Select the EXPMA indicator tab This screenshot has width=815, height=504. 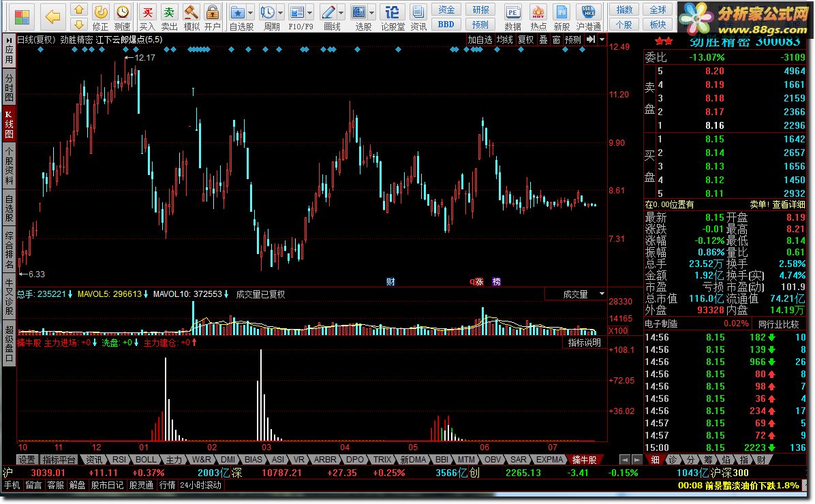click(549, 459)
